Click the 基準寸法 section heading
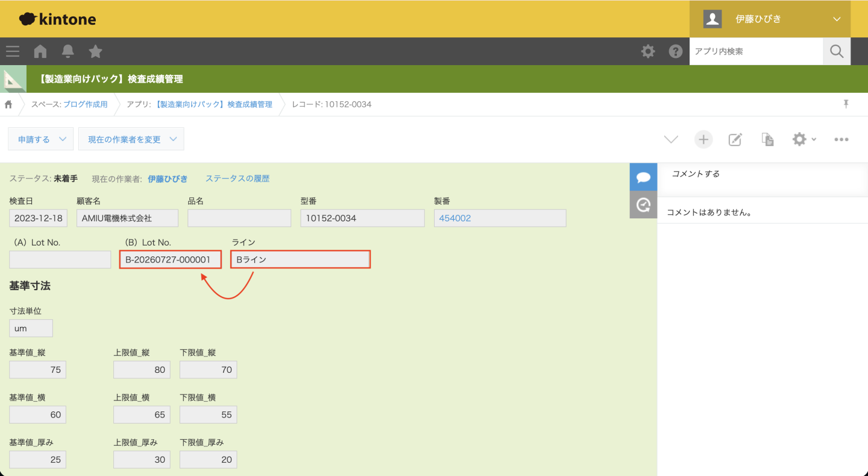 30,286
